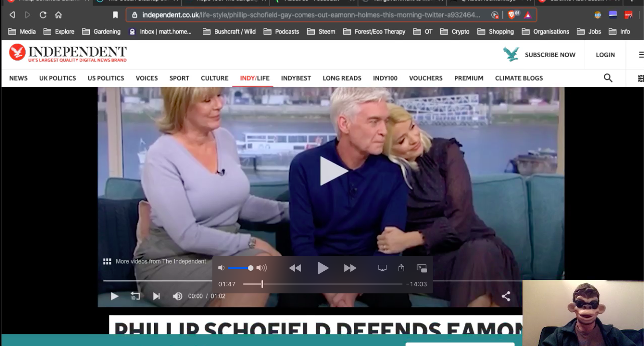Click the Login button
644x346 pixels.
click(x=605, y=55)
